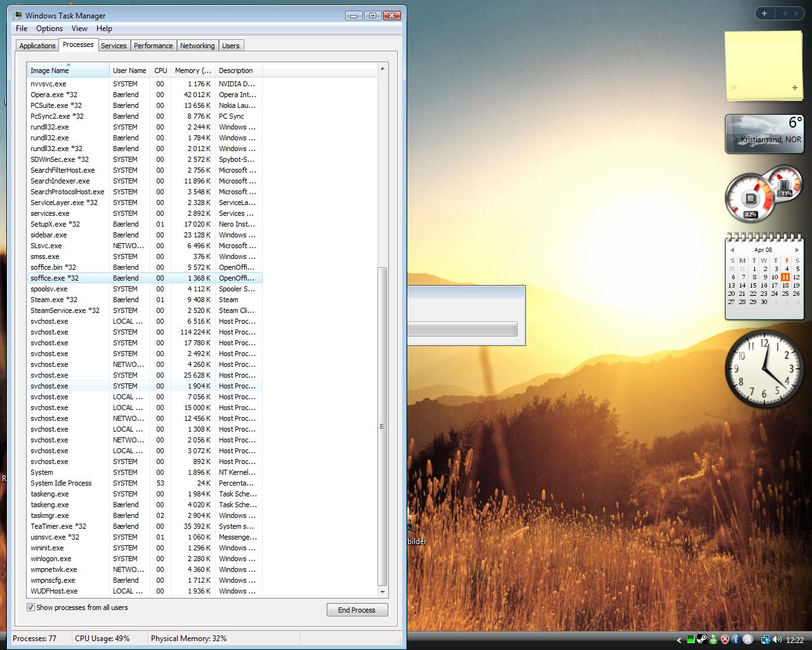The height and width of the screenshot is (650, 812).
Task: Delete the note with the X icon
Action: (x=734, y=88)
